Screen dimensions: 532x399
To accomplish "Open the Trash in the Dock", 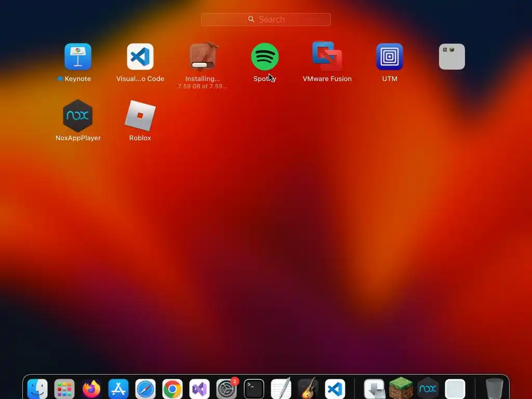I will click(495, 389).
